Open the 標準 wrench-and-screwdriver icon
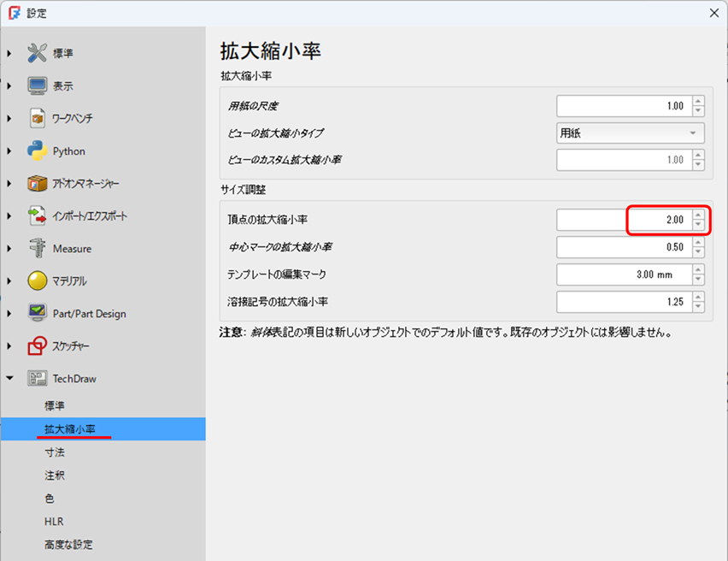 click(37, 53)
